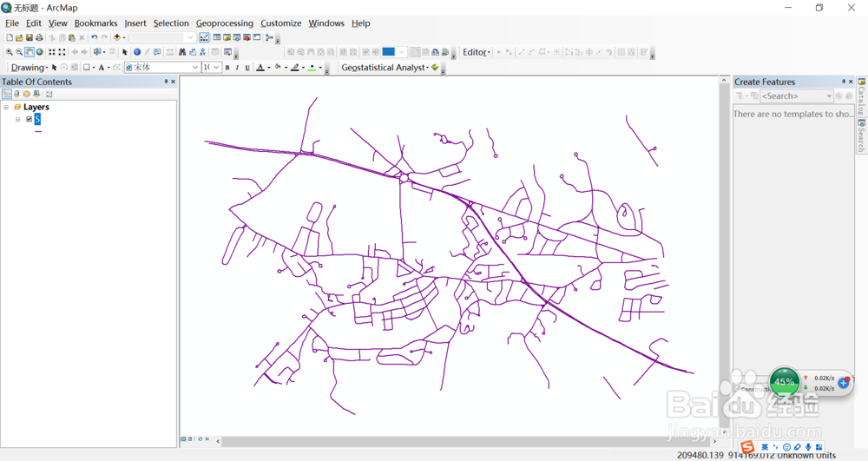Select the HTML Popup tool
The image size is (868, 461).
[157, 52]
